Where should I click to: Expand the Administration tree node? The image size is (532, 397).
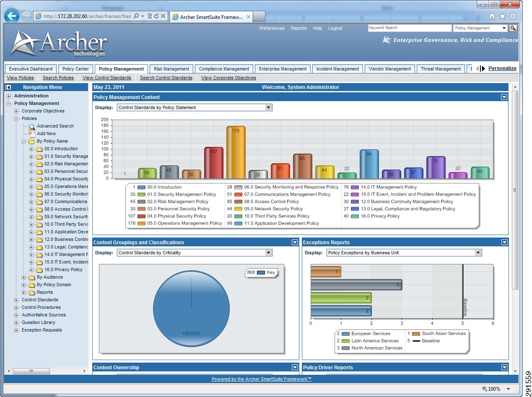[9, 96]
